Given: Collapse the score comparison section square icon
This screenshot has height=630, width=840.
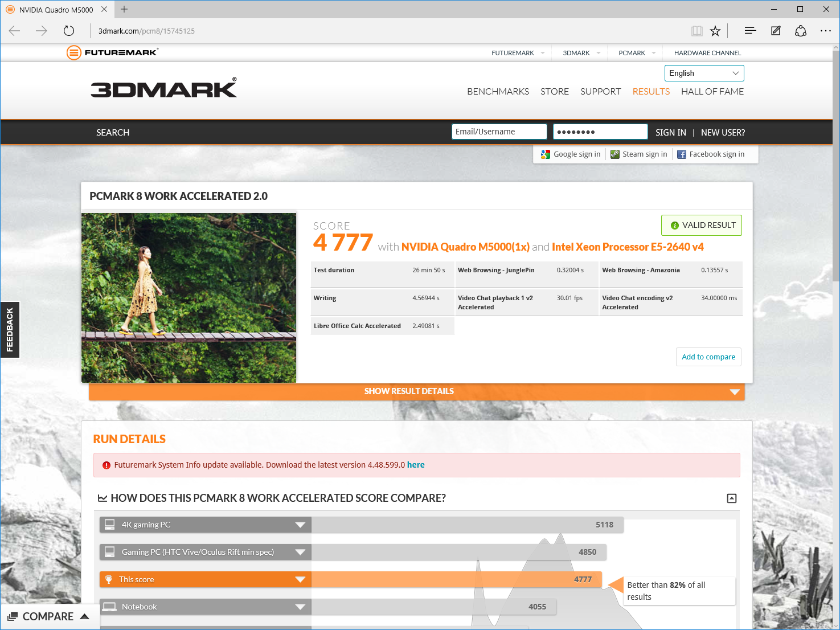Looking at the screenshot, I should coord(732,498).
